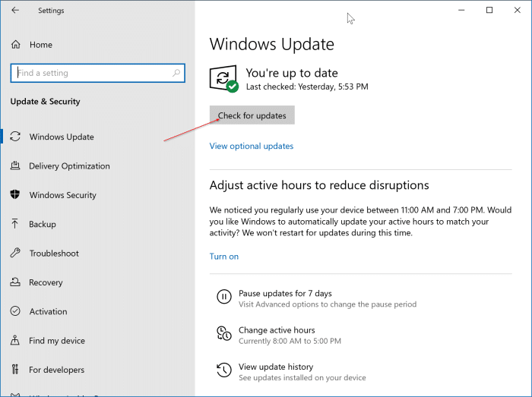
Task: Click 'See updates installed on your device' text
Action: 302,377
